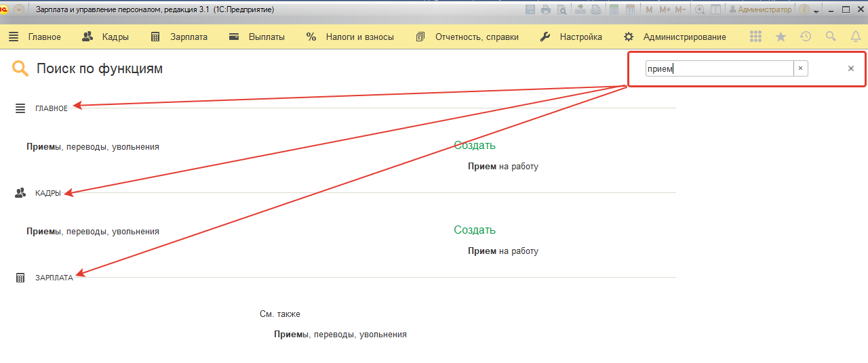Clear the search field with its × button

(x=800, y=68)
